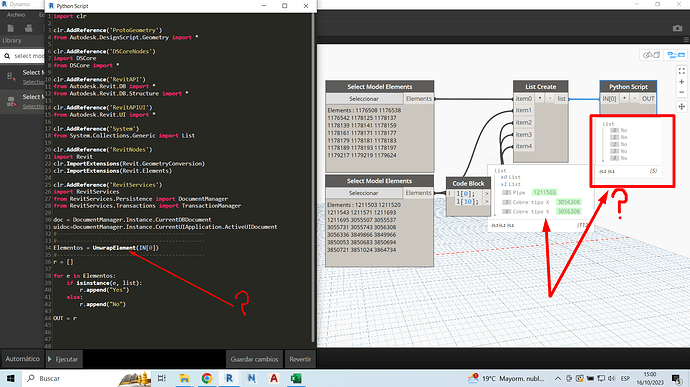Screen dimensions: 690x387
Task: Select the Code Block node title
Action: (468, 183)
